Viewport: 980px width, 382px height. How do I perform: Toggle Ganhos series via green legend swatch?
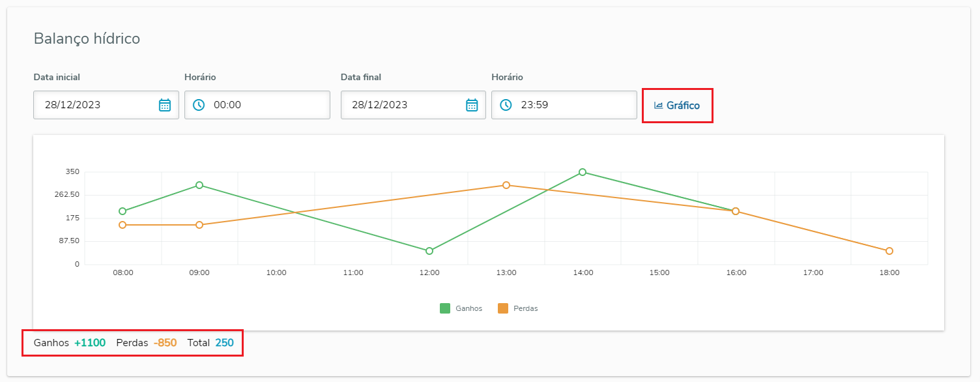[x=445, y=308]
